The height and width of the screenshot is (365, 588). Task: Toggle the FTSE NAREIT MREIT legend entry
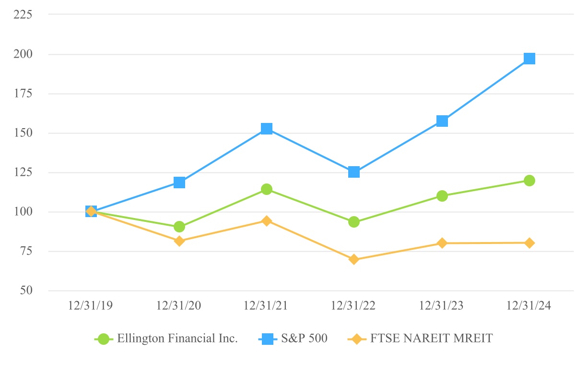(431, 339)
